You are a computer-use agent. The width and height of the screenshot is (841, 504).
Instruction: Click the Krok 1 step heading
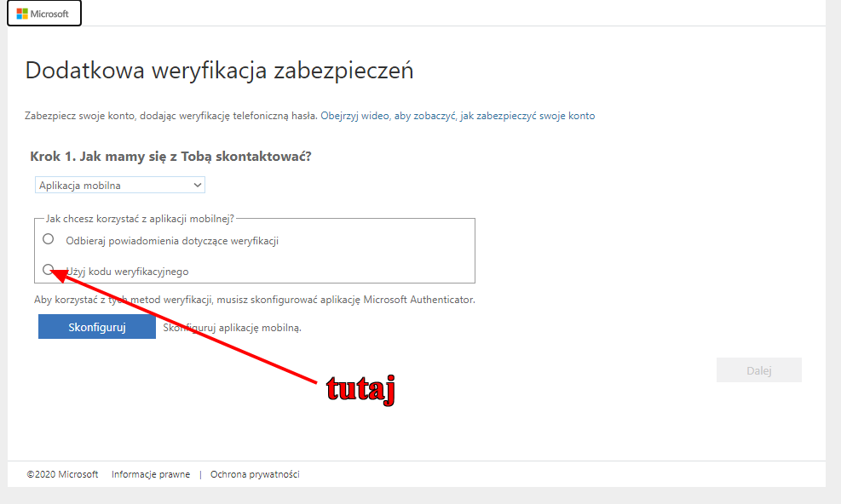point(170,157)
